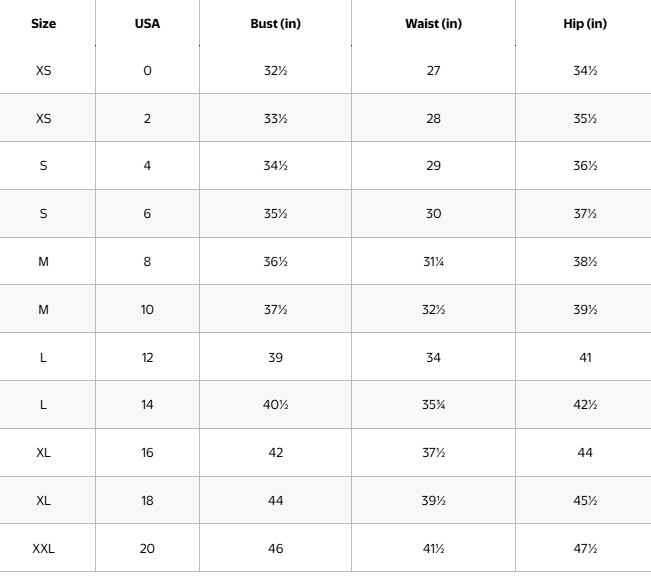Click the 40½ bust value
The image size is (651, 577).
point(275,405)
